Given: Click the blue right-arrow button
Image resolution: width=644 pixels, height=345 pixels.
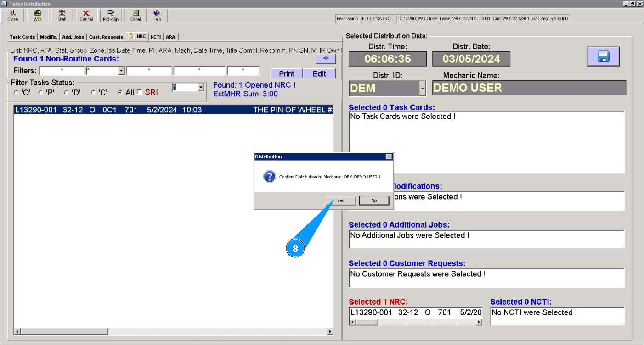Looking at the screenshot, I should tap(326, 59).
